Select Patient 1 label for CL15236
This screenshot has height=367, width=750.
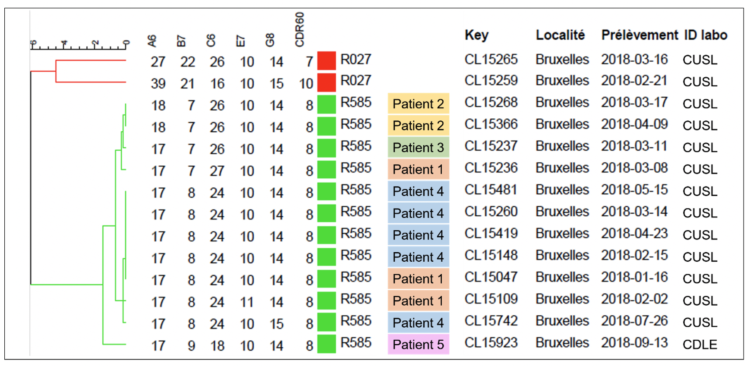tap(419, 169)
